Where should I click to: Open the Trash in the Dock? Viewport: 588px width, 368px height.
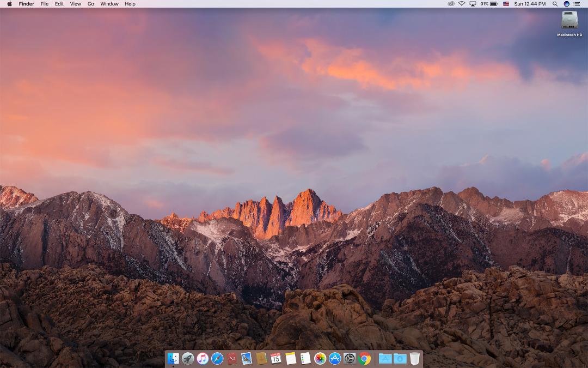point(415,358)
